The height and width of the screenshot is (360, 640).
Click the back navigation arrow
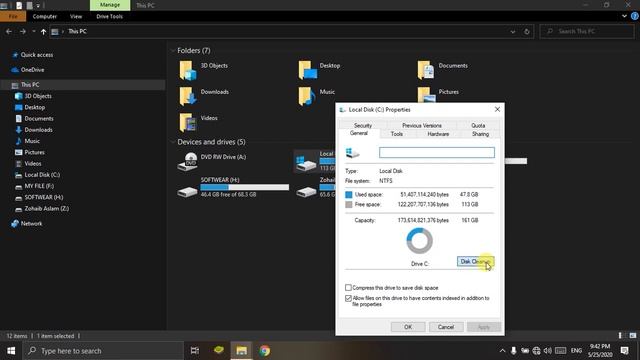(9, 31)
